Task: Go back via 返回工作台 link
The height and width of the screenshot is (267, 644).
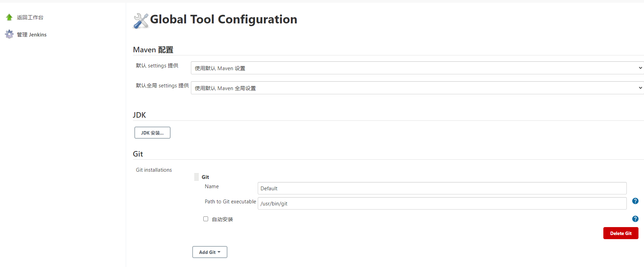Action: (30, 17)
